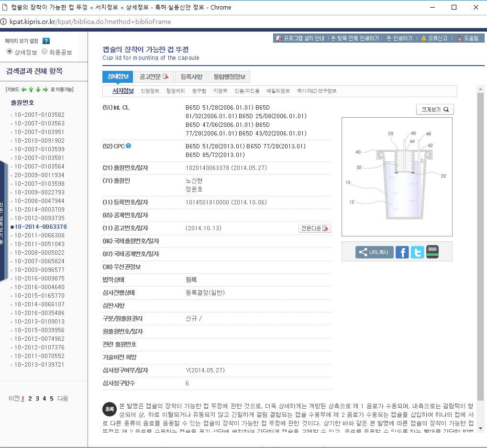
Task: Open the page view settings help icon
Action: pyautogui.click(x=46, y=41)
